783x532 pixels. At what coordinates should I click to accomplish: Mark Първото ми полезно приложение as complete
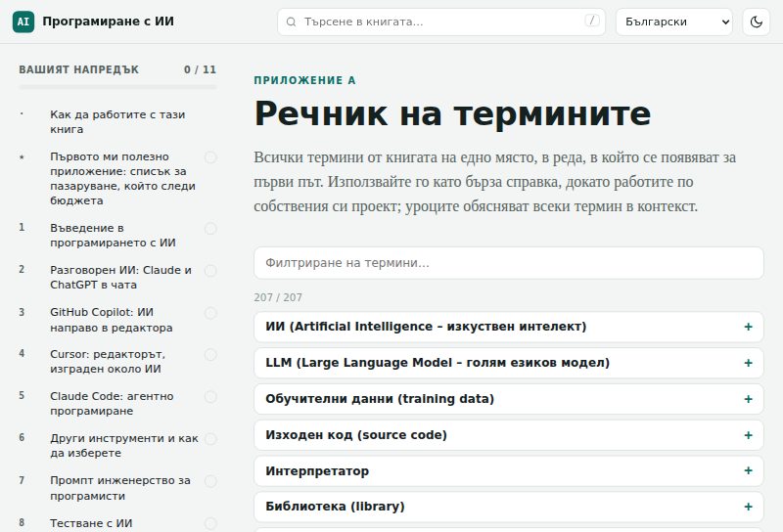click(210, 157)
